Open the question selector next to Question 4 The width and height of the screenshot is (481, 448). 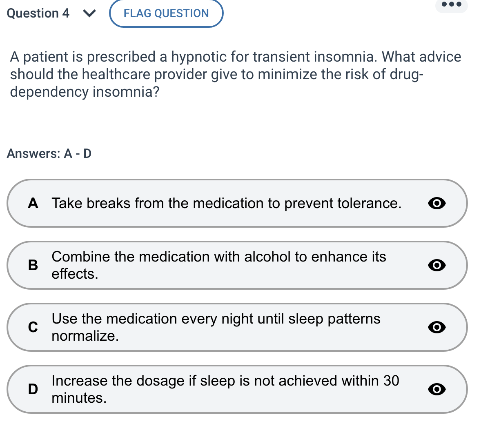pyautogui.click(x=89, y=13)
